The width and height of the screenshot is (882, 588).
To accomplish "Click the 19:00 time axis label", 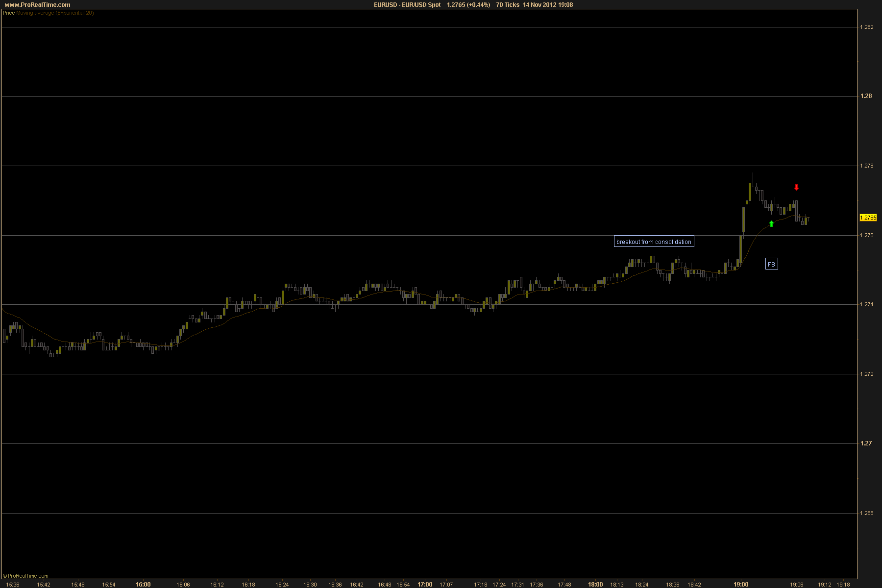I will tap(741, 585).
